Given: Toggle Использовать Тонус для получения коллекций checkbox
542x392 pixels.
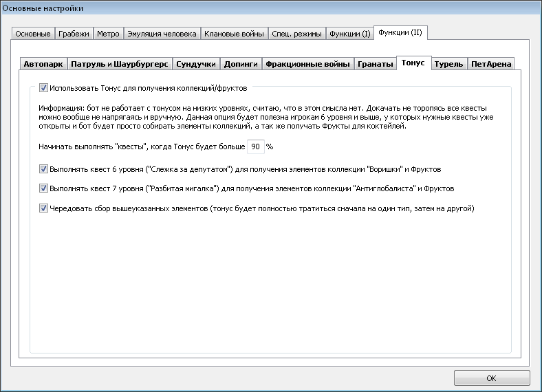Looking at the screenshot, I should [43, 88].
